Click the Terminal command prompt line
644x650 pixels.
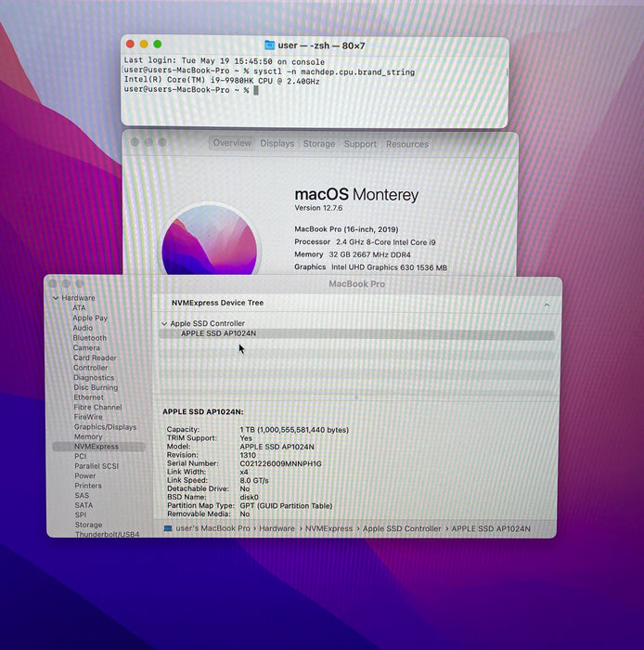point(191,90)
